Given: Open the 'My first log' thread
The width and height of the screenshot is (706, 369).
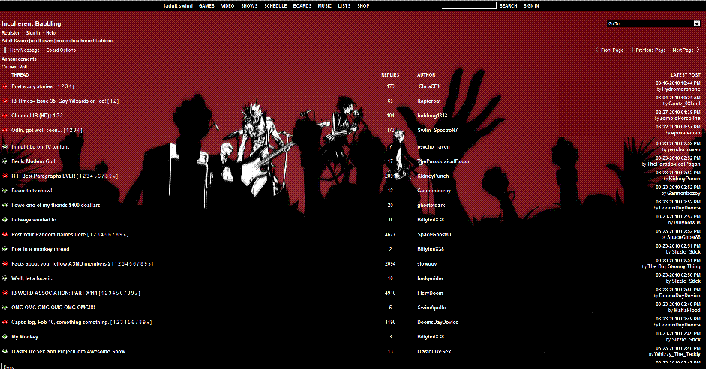Looking at the screenshot, I should point(25,337).
